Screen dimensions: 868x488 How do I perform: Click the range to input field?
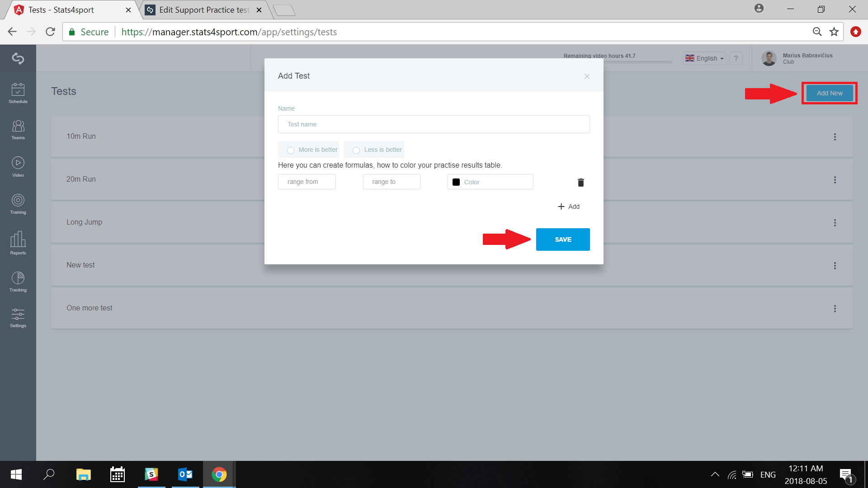(x=392, y=182)
